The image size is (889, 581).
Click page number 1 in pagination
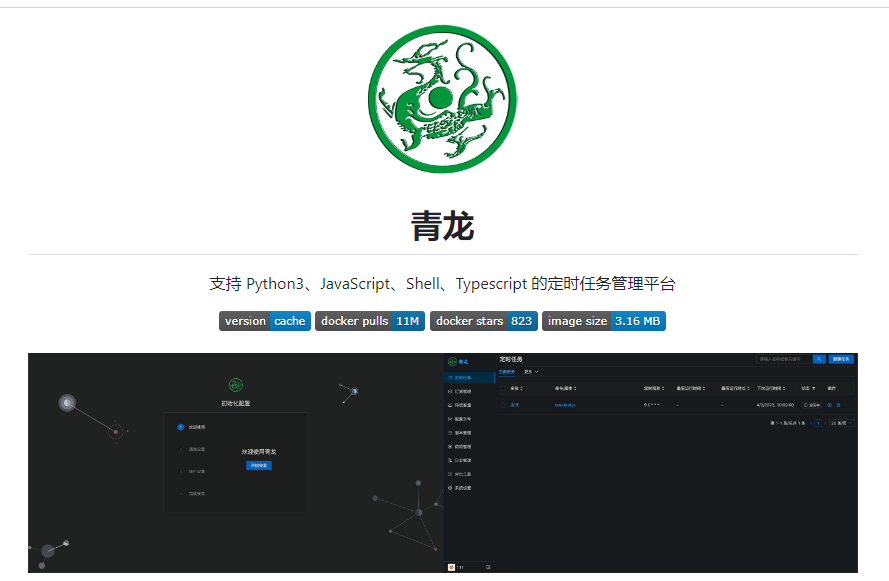tap(817, 423)
